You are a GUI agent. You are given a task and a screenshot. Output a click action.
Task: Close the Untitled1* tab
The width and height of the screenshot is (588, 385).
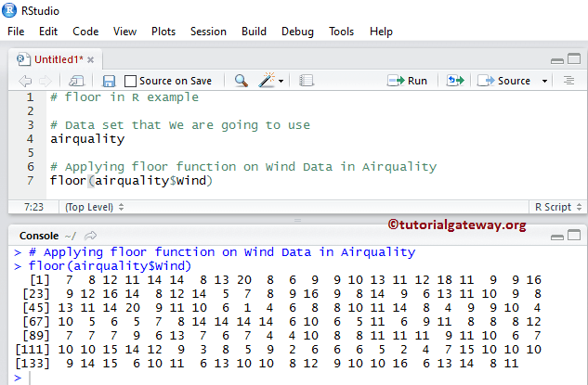click(x=90, y=59)
